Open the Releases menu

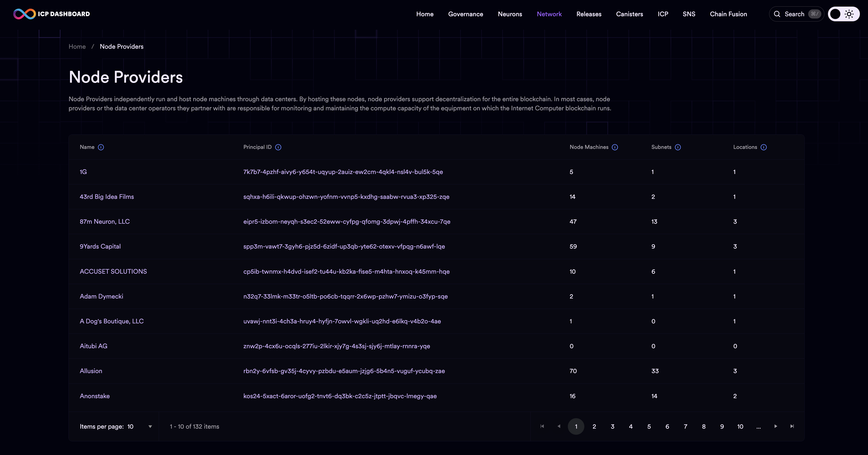pos(589,14)
